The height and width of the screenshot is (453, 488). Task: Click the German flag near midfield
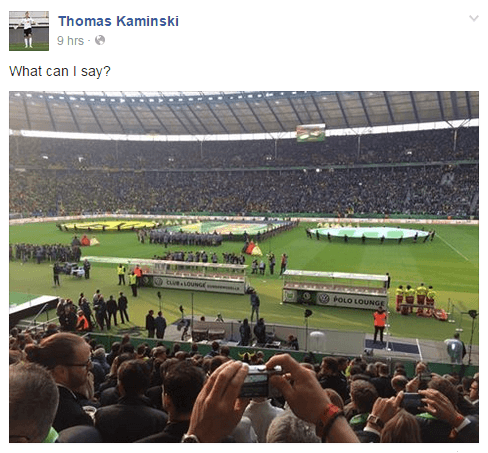coord(253,249)
